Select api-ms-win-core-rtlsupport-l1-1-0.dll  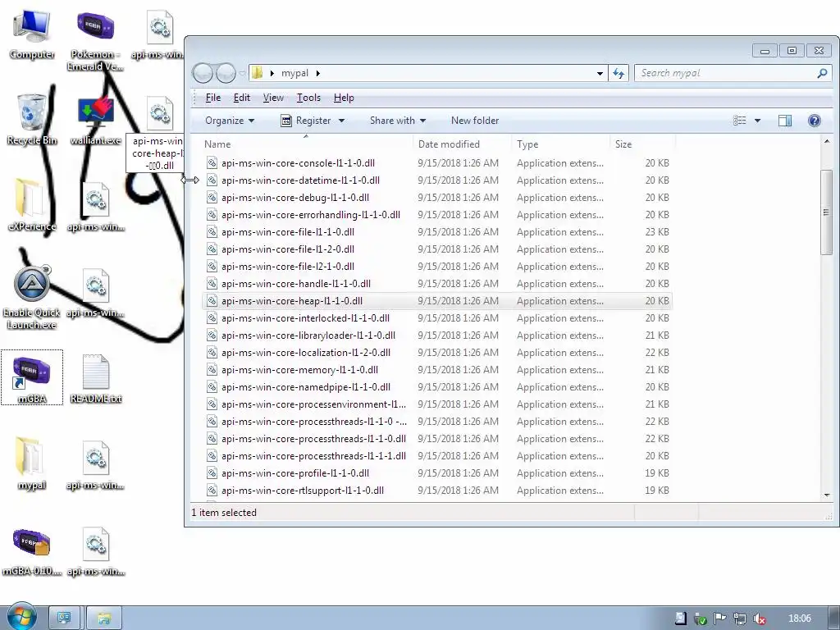tap(437, 491)
